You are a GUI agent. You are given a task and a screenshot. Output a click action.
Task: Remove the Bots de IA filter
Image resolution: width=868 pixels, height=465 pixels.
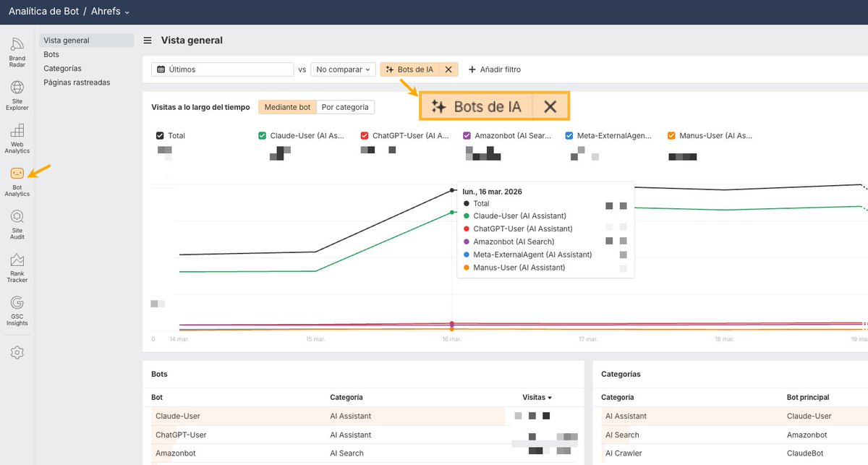click(x=448, y=69)
